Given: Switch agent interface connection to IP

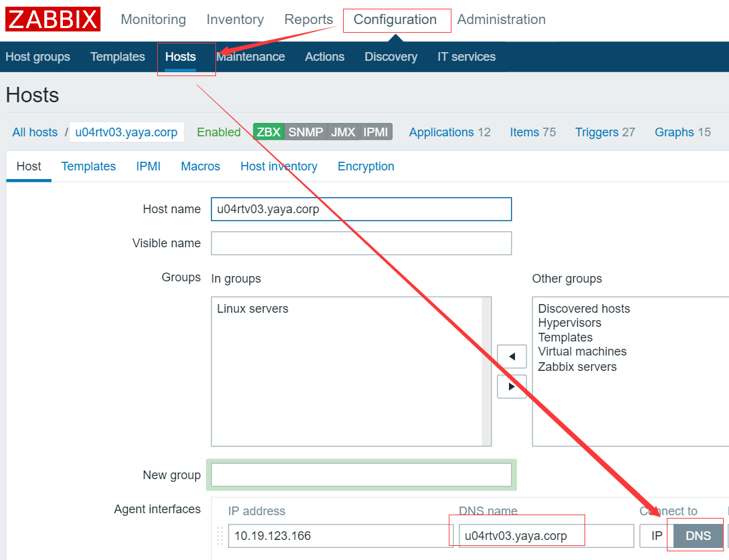Looking at the screenshot, I should pos(655,535).
